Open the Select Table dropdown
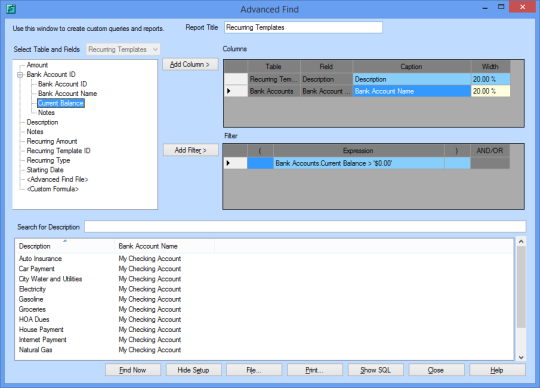This screenshot has height=388, width=540. pos(123,49)
